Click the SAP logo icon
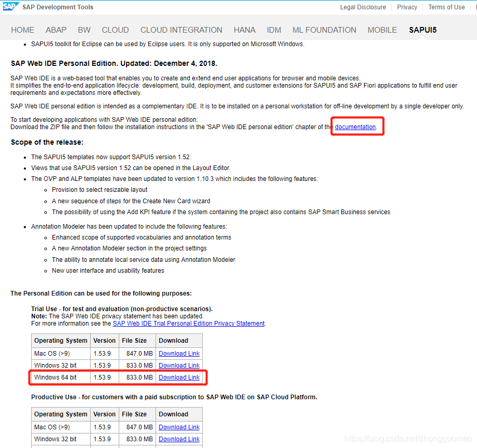Viewport: 477px width, 448px height. tap(11, 6)
